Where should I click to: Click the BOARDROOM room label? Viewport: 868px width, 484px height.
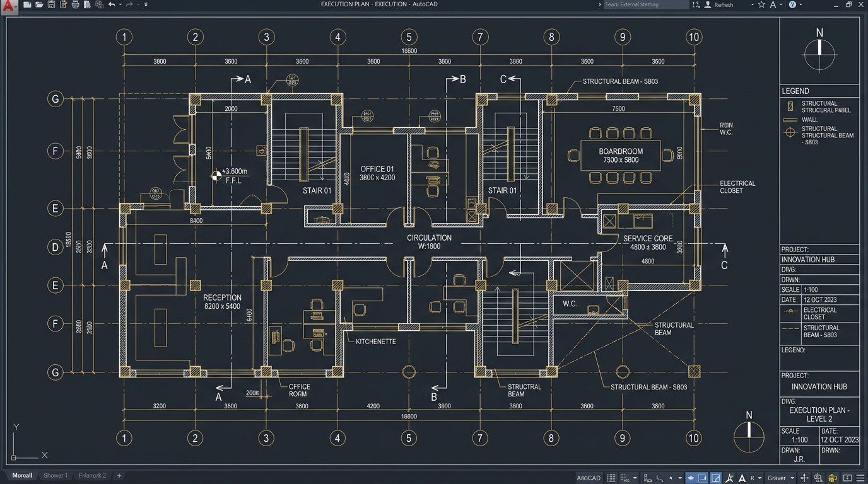pyautogui.click(x=621, y=151)
